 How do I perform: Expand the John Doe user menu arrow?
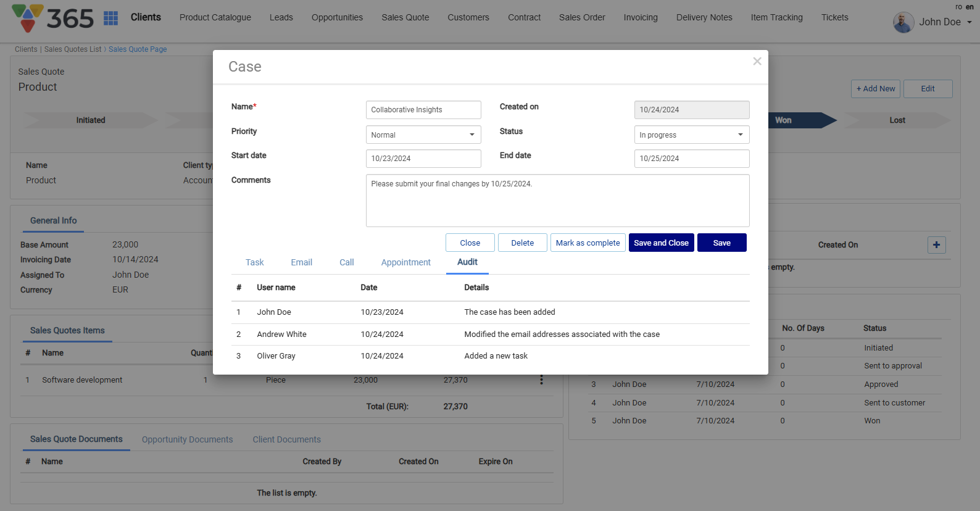[969, 22]
